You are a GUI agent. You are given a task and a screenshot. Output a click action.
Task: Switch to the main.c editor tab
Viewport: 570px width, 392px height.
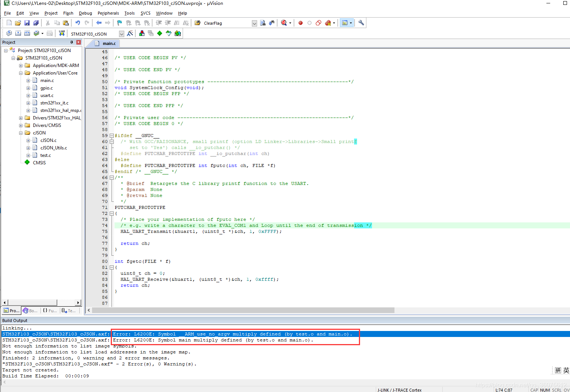coord(108,43)
